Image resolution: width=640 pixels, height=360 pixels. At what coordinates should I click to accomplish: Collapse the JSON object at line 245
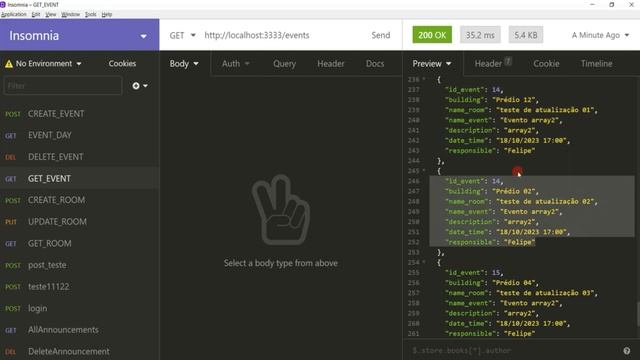tap(424, 171)
